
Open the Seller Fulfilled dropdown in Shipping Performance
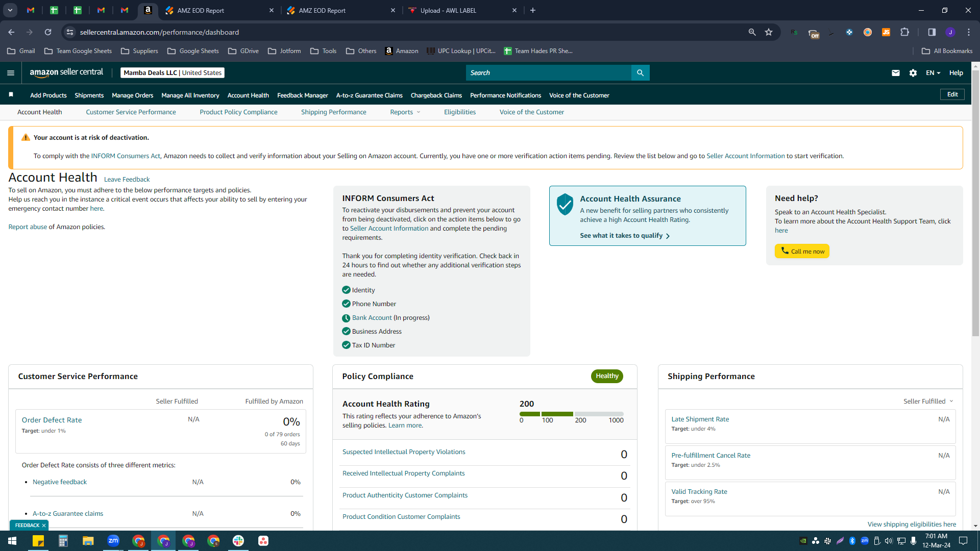tap(928, 402)
